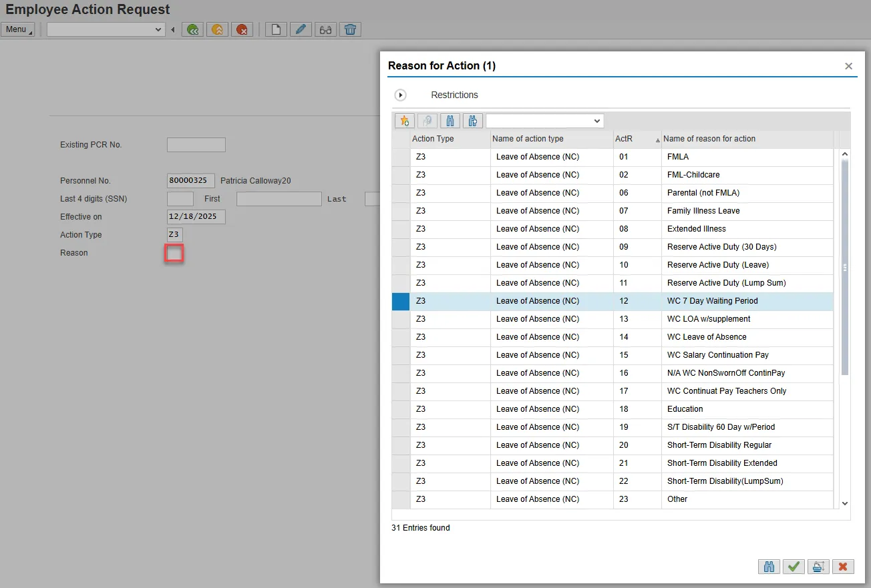Click the Existing PCR No. input field

coord(196,145)
